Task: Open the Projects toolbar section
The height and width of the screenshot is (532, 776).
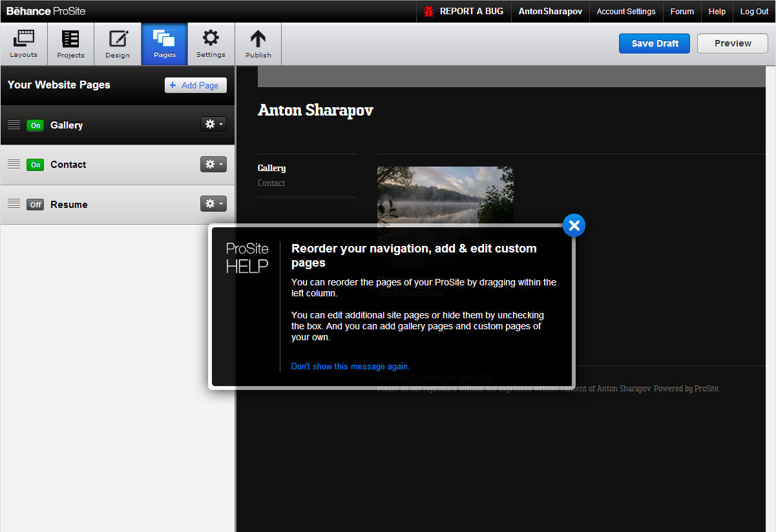Action: click(70, 44)
